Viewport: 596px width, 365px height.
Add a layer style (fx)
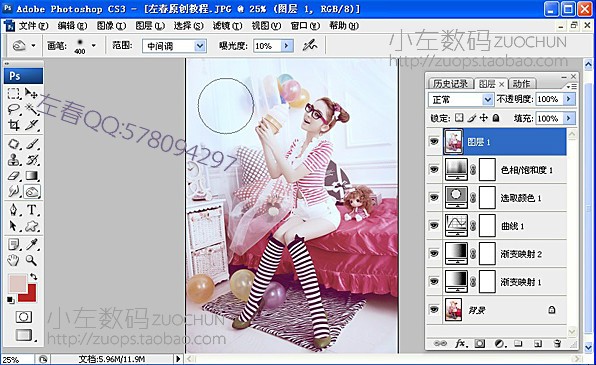click(461, 344)
